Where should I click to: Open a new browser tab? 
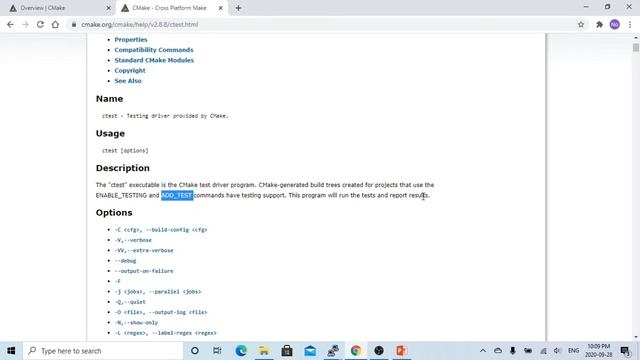238,8
